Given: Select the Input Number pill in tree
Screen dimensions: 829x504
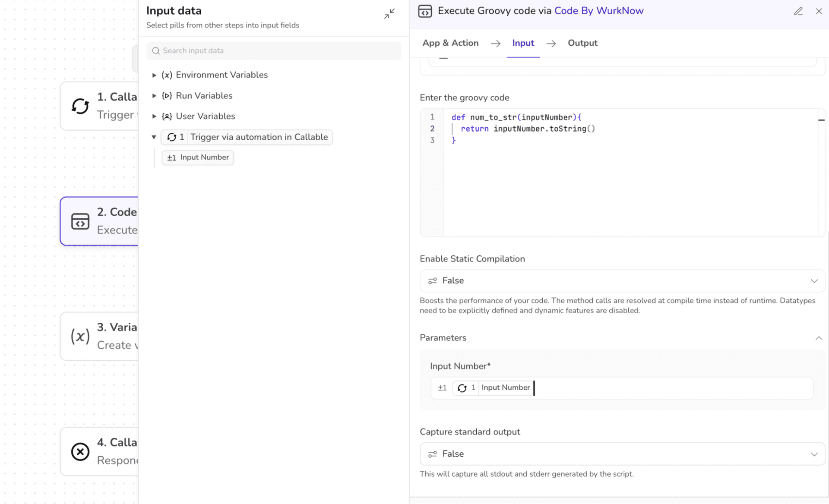Looking at the screenshot, I should click(x=198, y=157).
